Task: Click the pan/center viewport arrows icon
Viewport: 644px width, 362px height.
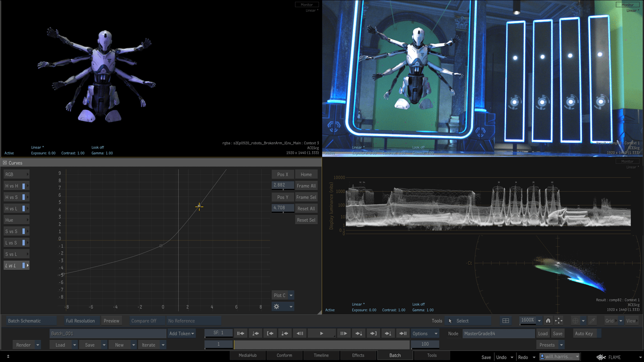Action: pyautogui.click(x=558, y=321)
